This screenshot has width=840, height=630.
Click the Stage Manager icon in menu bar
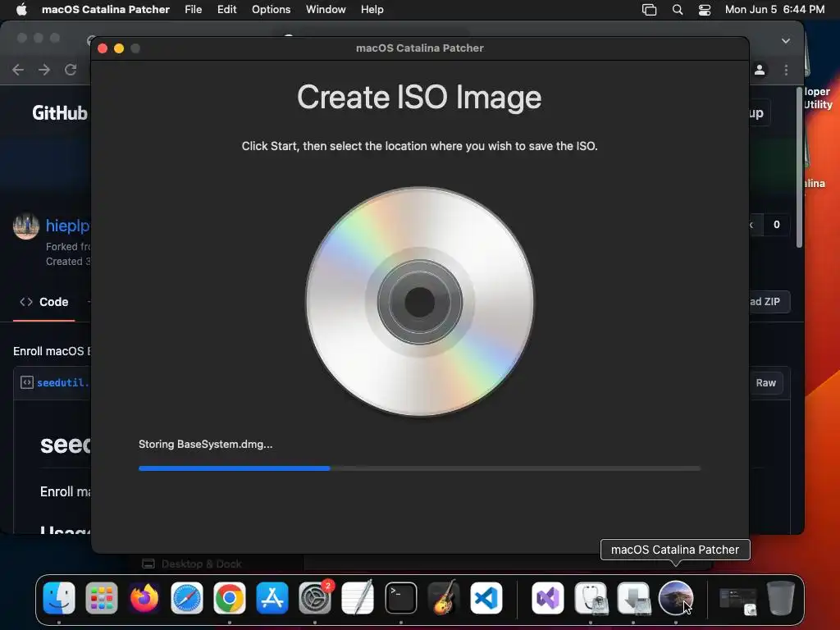click(x=650, y=10)
